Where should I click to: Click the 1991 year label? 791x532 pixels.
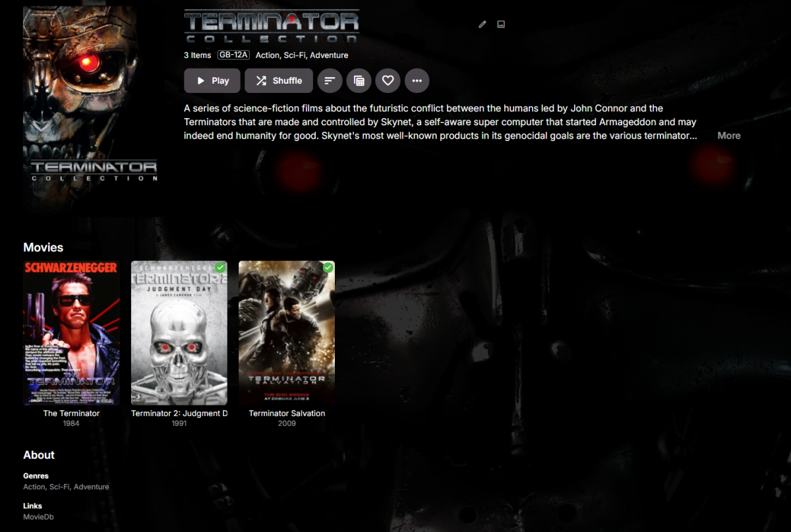point(179,423)
